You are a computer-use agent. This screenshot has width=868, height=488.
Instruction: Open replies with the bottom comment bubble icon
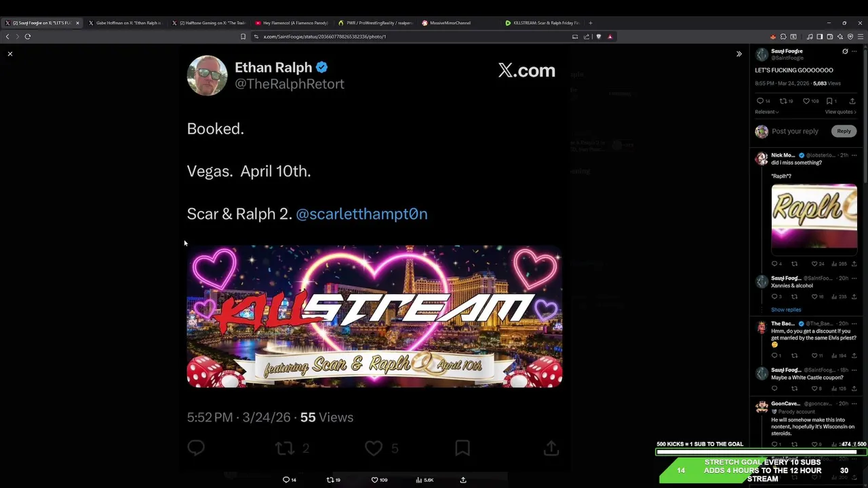tap(286, 480)
